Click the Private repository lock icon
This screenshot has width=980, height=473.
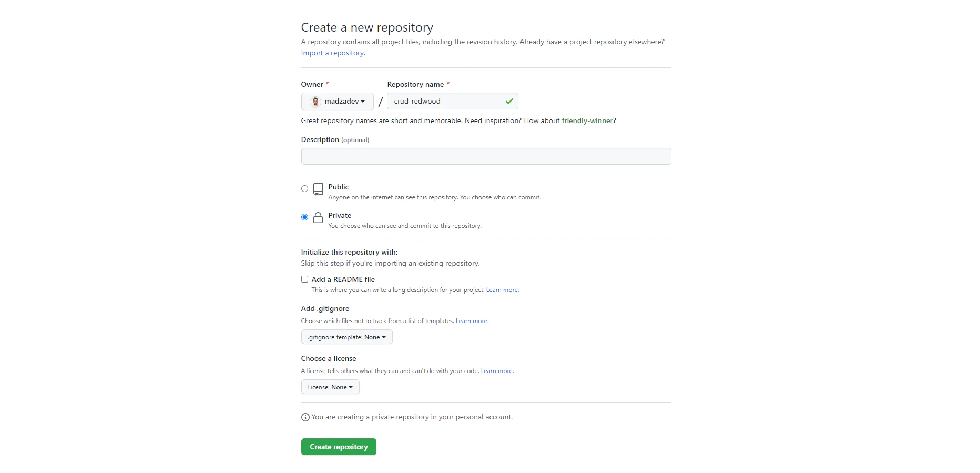coord(318,217)
